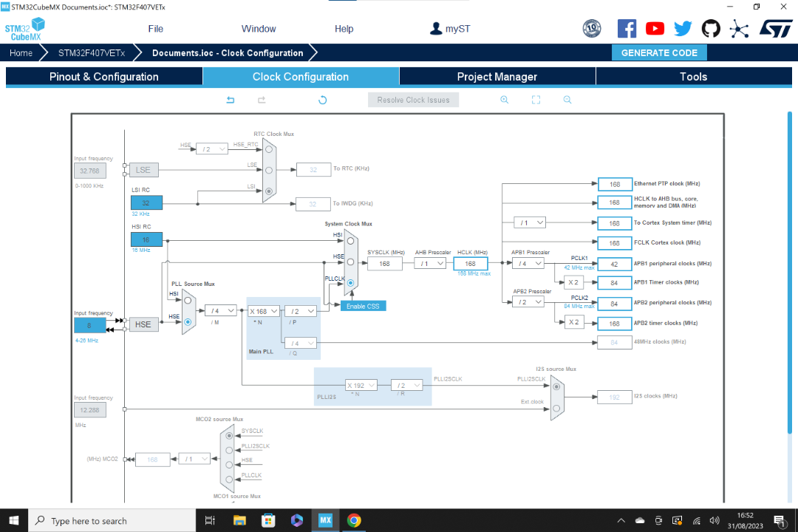Click the reset clock configuration icon
Screen dimensions: 798x532
click(323, 100)
